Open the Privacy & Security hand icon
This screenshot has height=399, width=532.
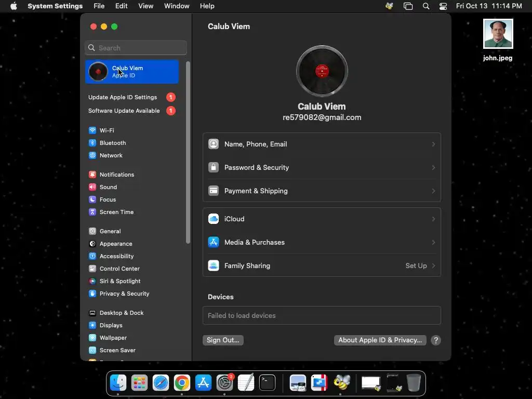click(x=92, y=294)
